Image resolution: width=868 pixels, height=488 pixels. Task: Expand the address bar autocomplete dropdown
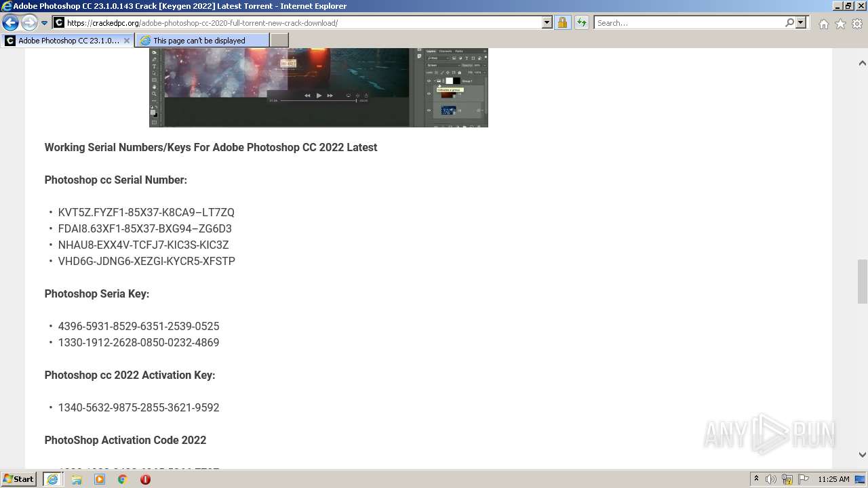547,22
